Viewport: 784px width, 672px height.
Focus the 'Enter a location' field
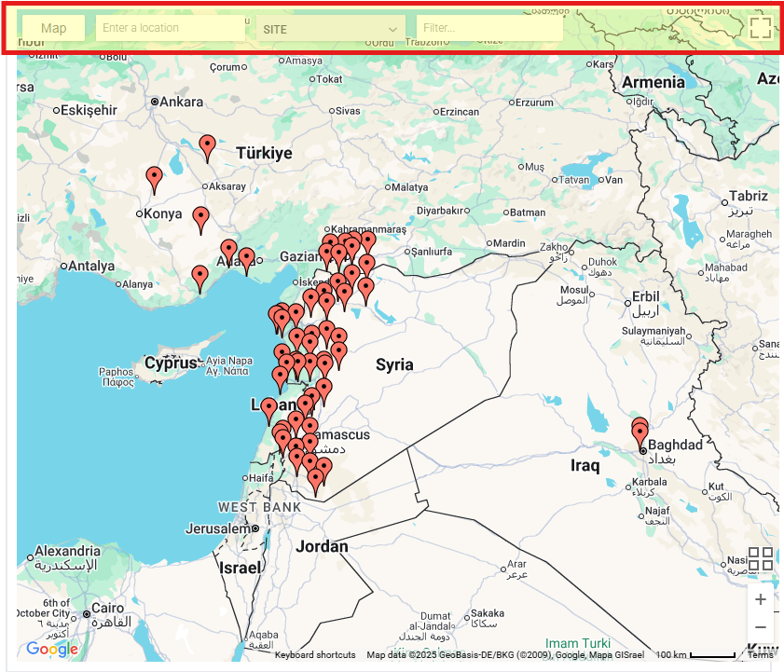click(170, 28)
